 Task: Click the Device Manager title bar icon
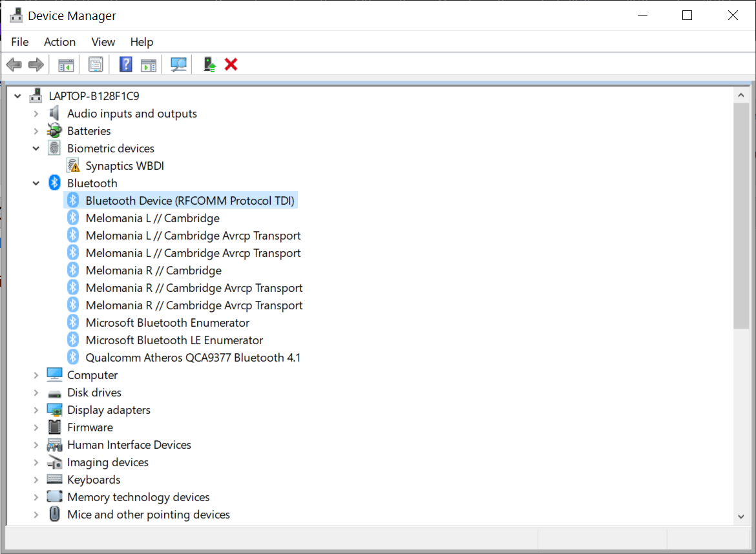click(16, 15)
